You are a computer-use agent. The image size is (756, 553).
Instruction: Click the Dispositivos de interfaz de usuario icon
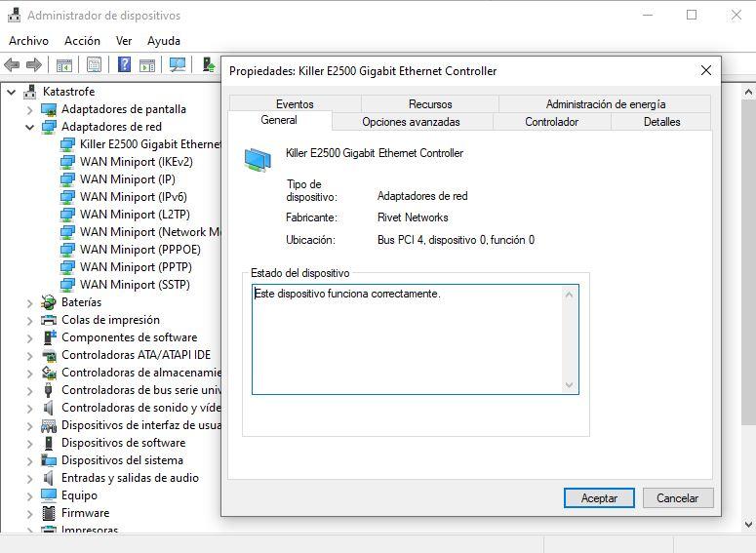[49, 425]
